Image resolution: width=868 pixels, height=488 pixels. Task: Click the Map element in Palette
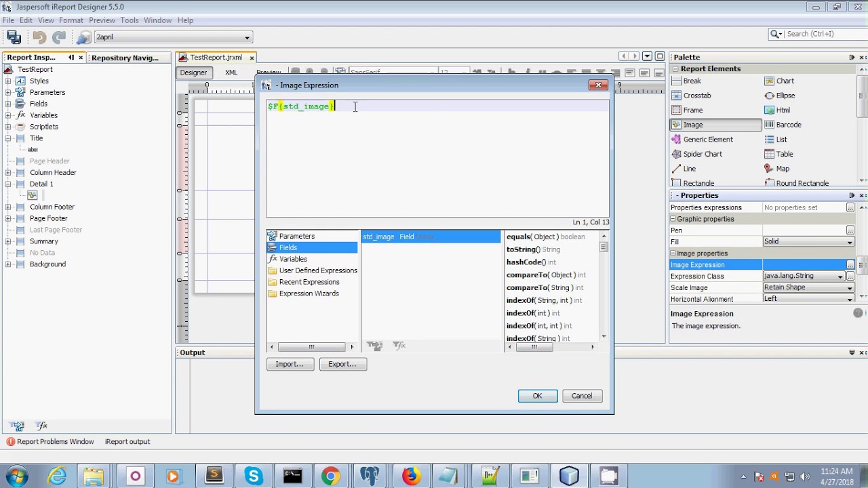click(x=782, y=169)
